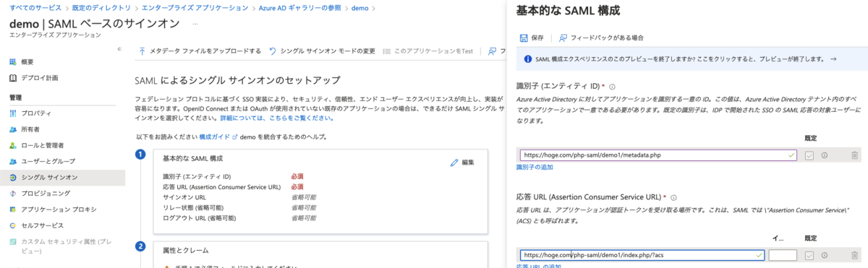Click info icon beside 応答 URL heading
The width and height of the screenshot is (868, 268).
pyautogui.click(x=673, y=197)
